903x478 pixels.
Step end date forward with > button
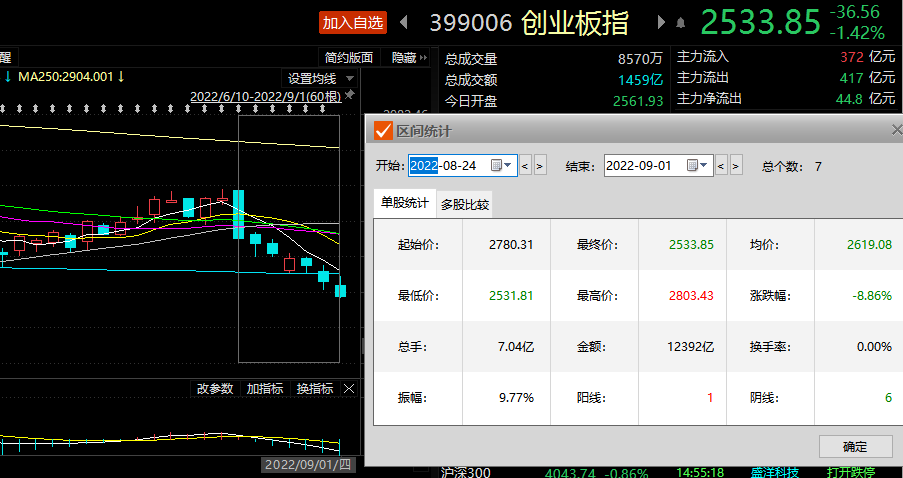click(x=736, y=165)
